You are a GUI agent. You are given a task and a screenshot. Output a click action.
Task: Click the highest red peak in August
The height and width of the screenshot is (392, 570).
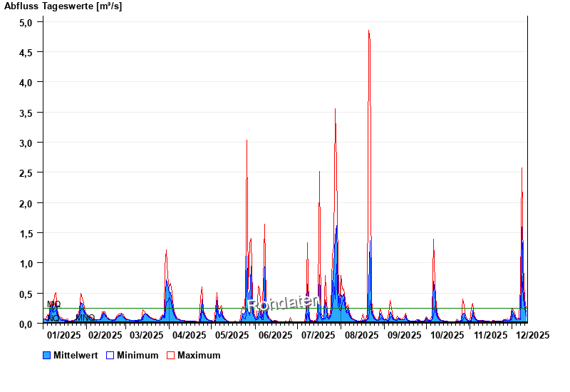tap(368, 31)
